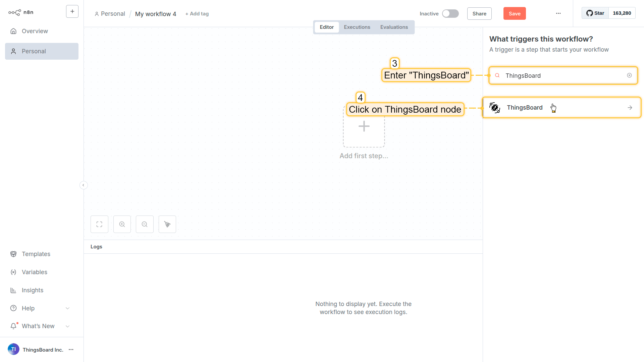Expand the What's New section
Image resolution: width=644 pixels, height=362 pixels.
[x=67, y=326]
